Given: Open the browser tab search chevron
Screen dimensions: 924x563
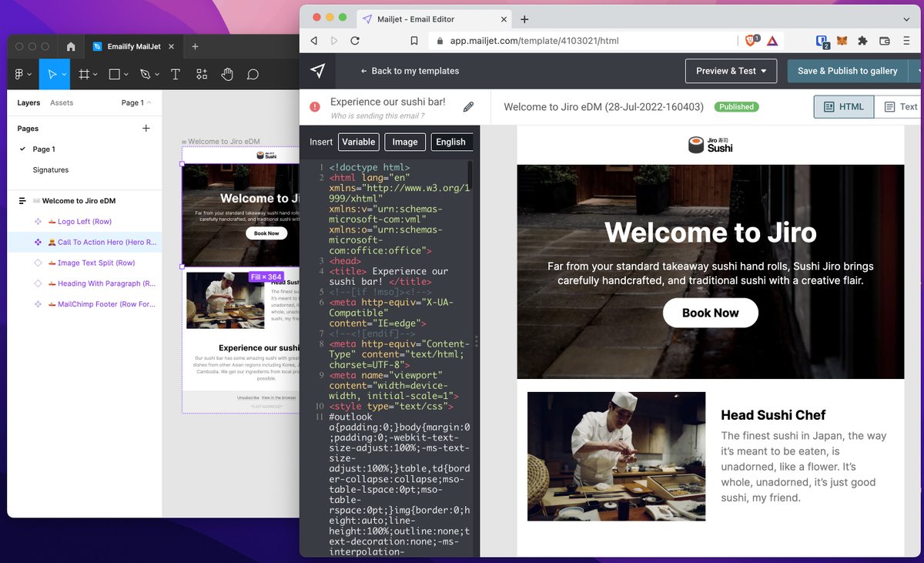Looking at the screenshot, I should click(x=906, y=19).
